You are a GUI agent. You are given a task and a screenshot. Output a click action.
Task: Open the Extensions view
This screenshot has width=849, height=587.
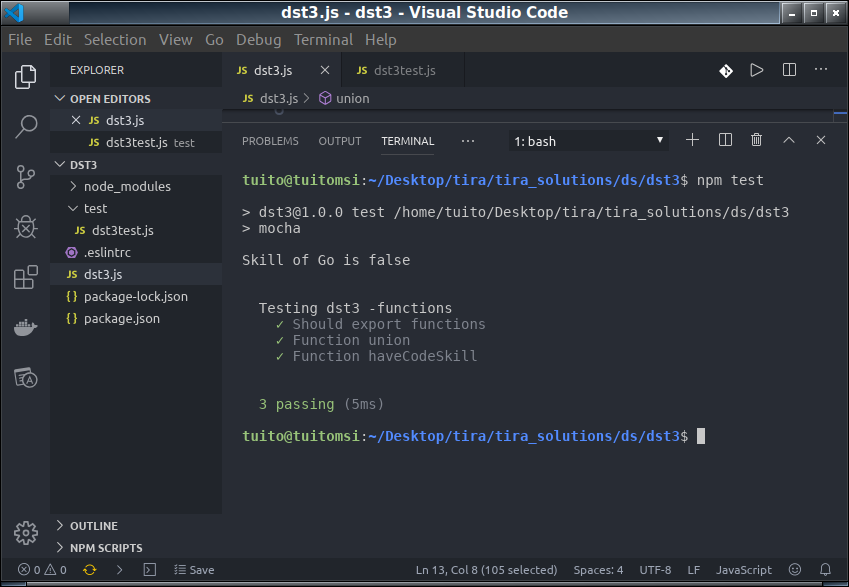point(25,277)
